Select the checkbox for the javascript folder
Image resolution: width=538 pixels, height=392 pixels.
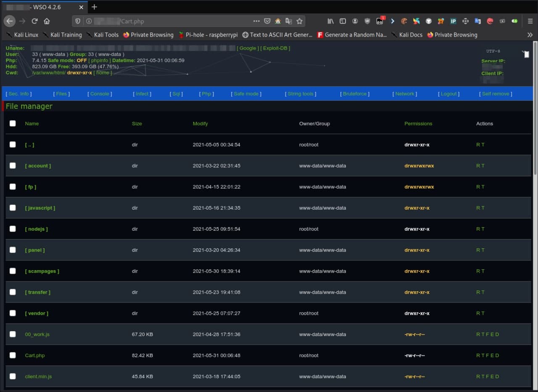pos(13,208)
